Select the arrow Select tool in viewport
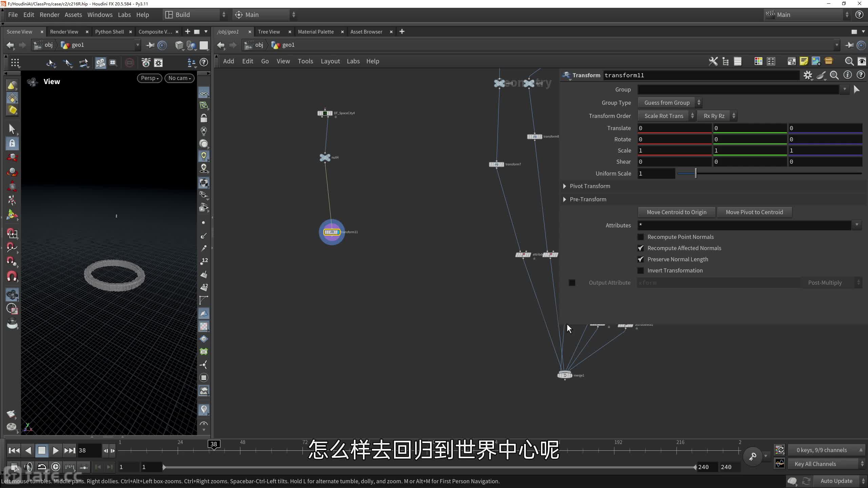Screen dimensions: 868x488 pos(12,129)
